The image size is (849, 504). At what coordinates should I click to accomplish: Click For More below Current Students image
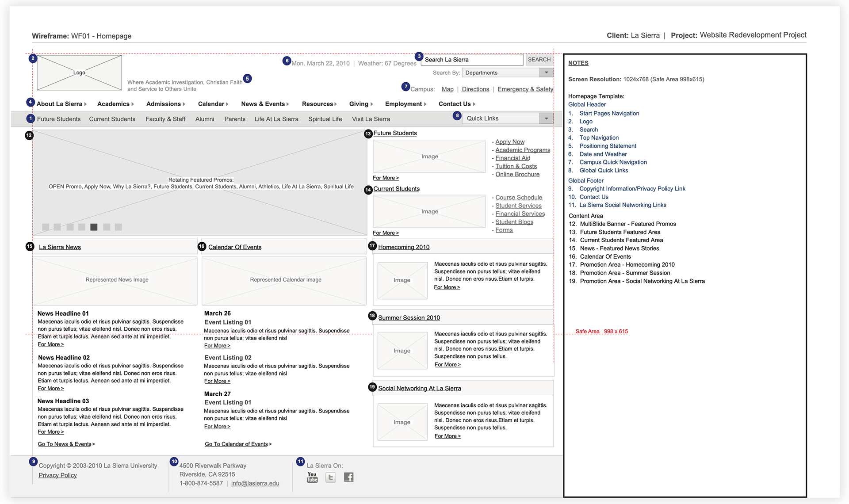(386, 233)
